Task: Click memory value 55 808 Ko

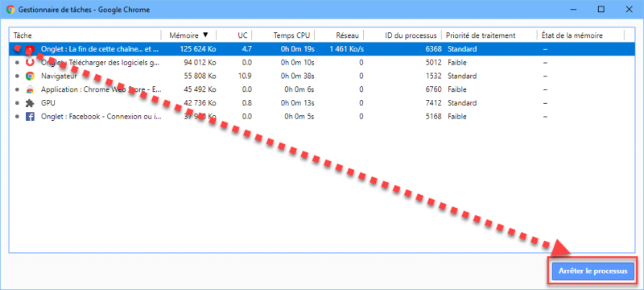Action: point(199,76)
